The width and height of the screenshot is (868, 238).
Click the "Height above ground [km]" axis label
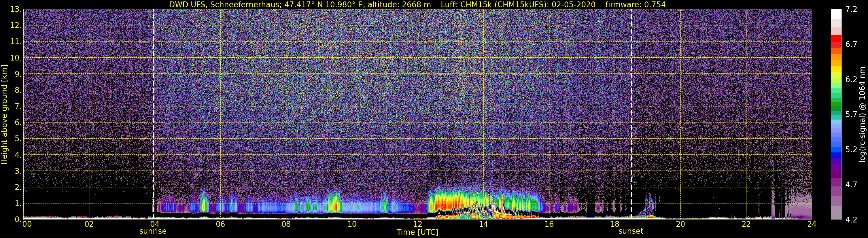[x=4, y=115]
